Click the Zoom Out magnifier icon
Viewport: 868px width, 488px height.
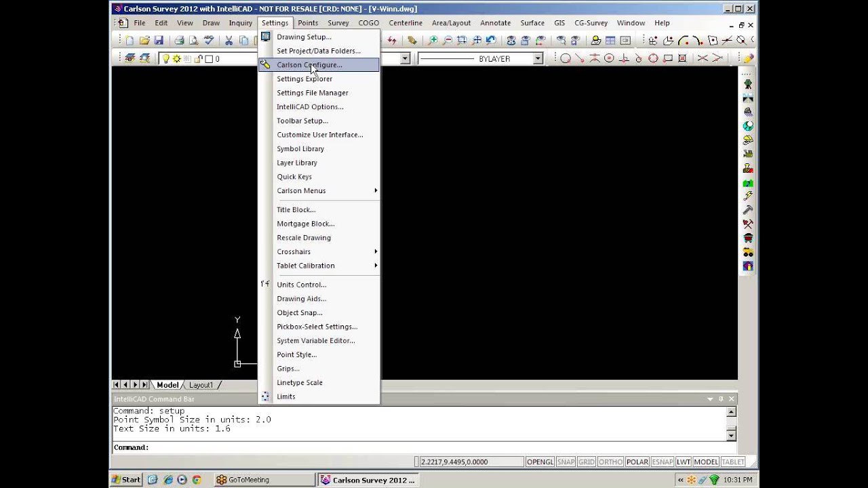pyautogui.click(x=448, y=41)
